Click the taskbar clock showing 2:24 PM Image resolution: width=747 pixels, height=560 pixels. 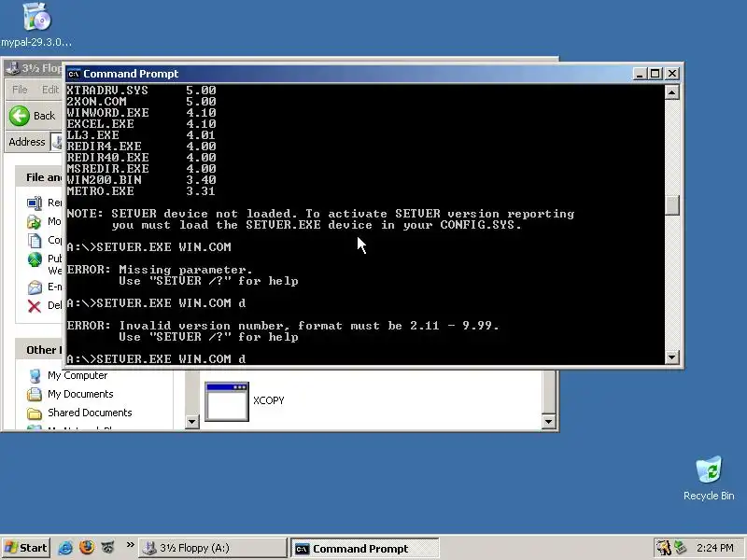point(714,548)
